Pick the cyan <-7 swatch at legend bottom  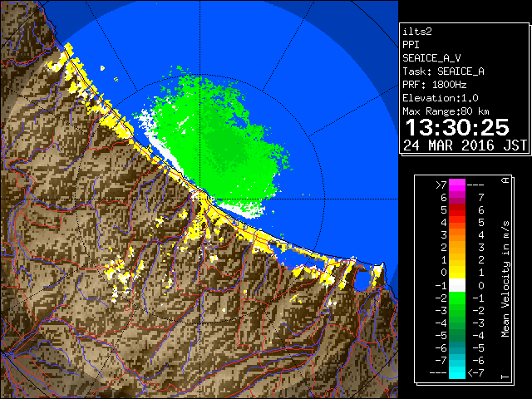[457, 372]
